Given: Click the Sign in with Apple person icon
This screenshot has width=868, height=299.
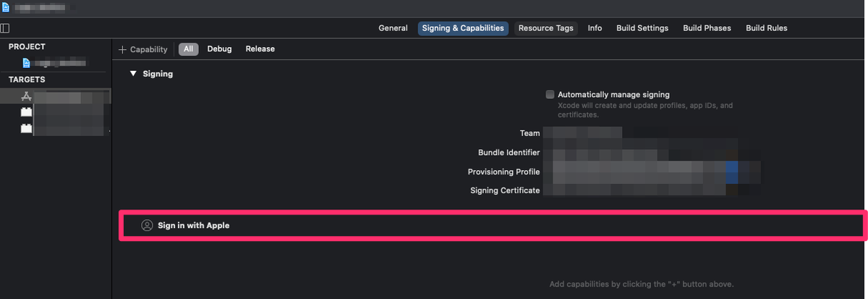Looking at the screenshot, I should 147,225.
